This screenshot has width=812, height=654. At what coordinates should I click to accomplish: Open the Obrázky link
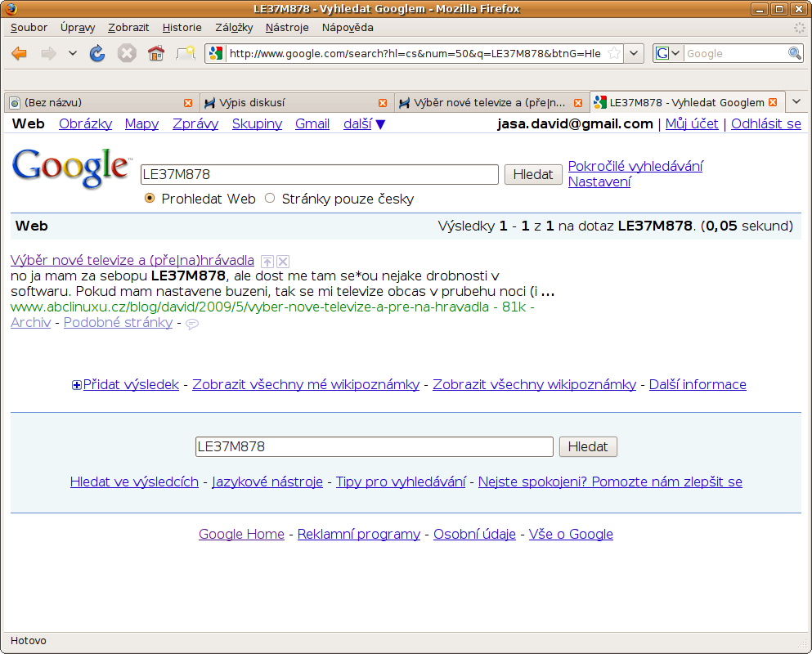(85, 123)
